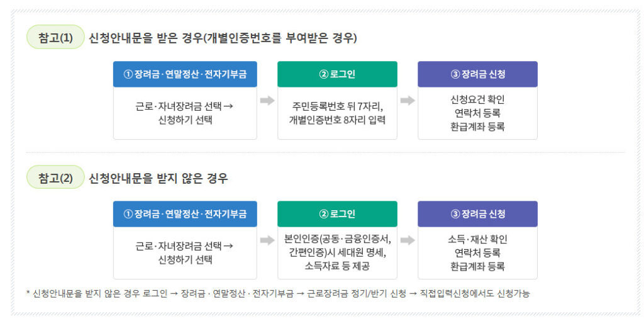Viewport: 644px width, 321px height.
Task: Click 개별인증번호 8자리 입력 text box
Action: point(337,113)
